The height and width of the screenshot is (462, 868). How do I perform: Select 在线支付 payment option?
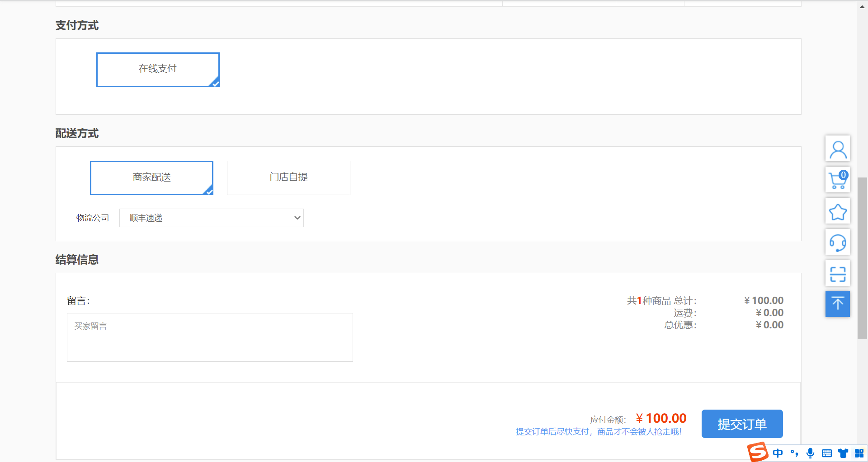(158, 70)
